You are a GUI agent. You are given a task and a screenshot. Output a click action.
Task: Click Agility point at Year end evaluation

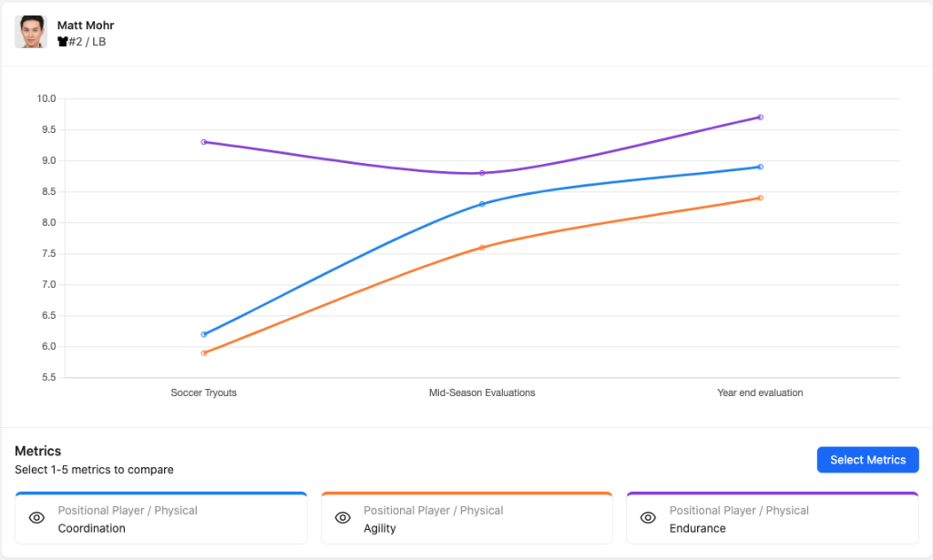pyautogui.click(x=760, y=198)
